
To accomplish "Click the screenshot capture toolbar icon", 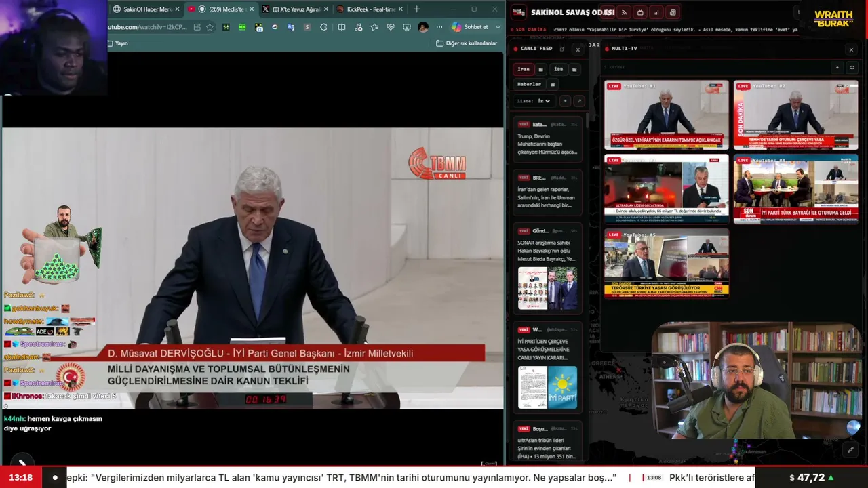I will pos(407,27).
